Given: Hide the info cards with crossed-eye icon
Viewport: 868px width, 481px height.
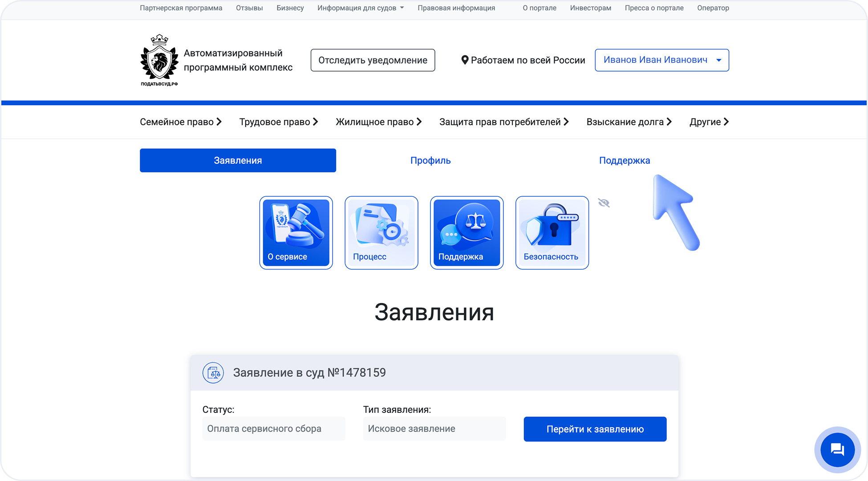Looking at the screenshot, I should point(604,203).
